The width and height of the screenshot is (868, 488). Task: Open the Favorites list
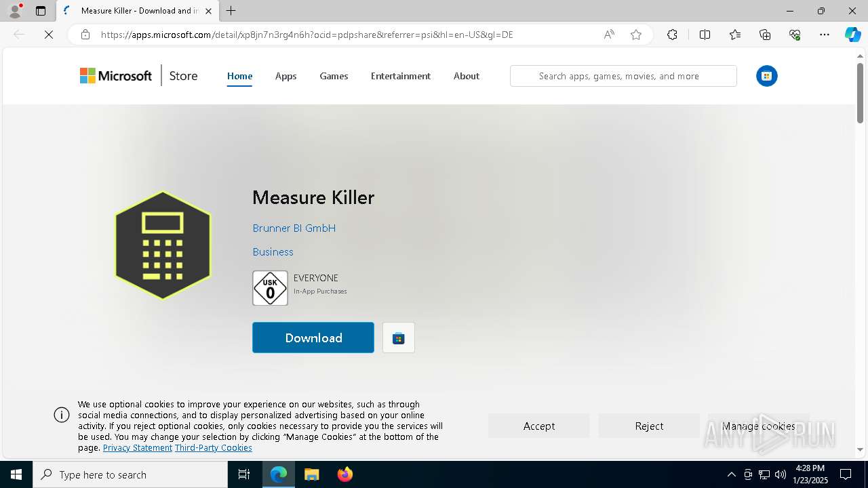[735, 35]
